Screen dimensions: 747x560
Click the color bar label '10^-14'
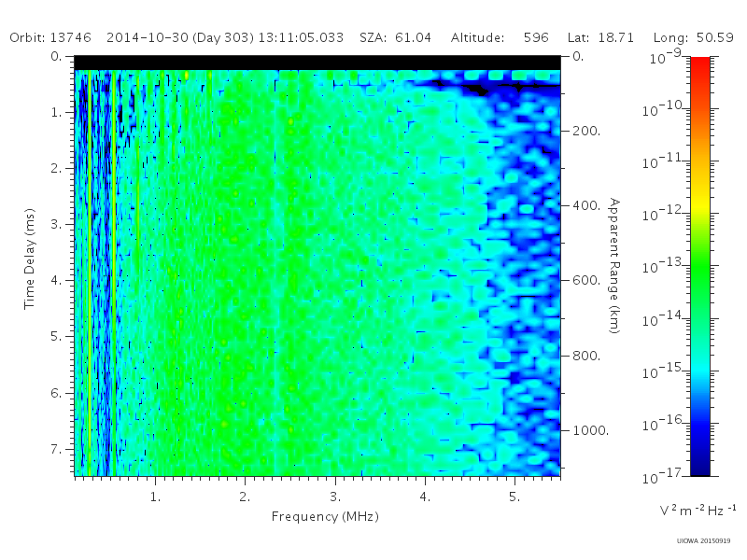click(664, 318)
